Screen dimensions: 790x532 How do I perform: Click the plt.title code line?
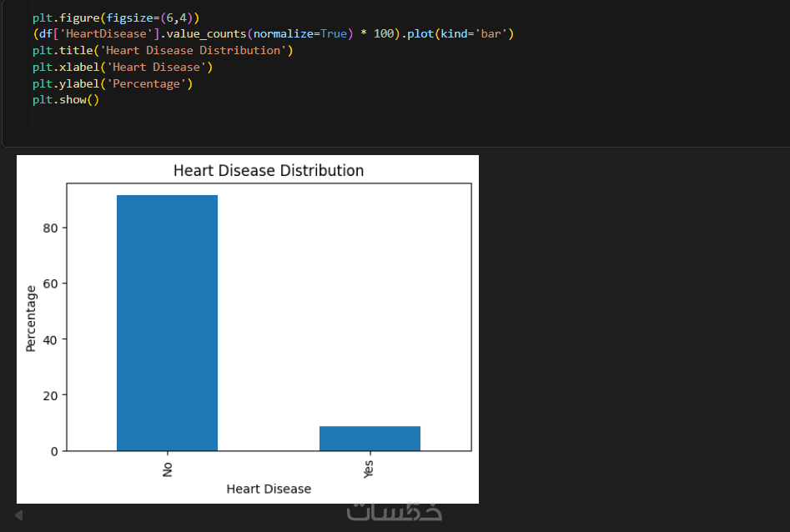point(163,50)
